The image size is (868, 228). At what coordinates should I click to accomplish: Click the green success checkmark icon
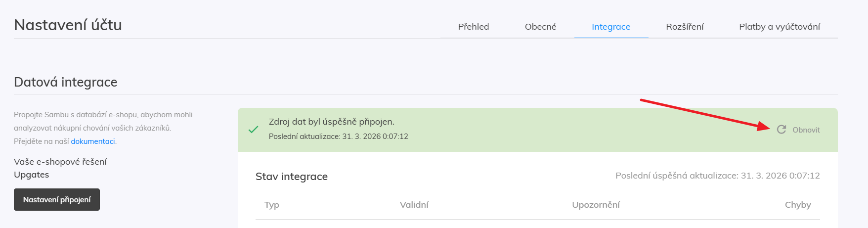[254, 130]
